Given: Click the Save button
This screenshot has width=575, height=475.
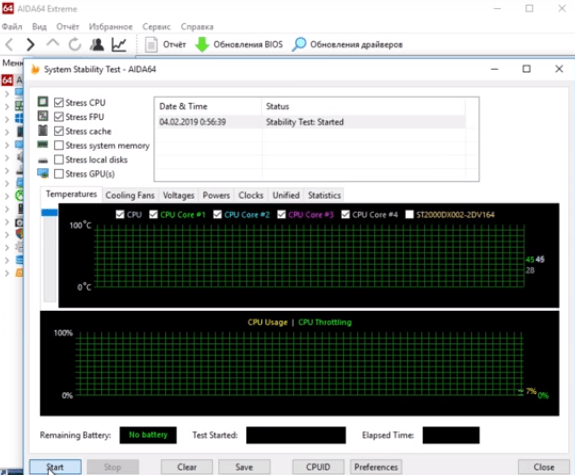Looking at the screenshot, I should point(244,467).
